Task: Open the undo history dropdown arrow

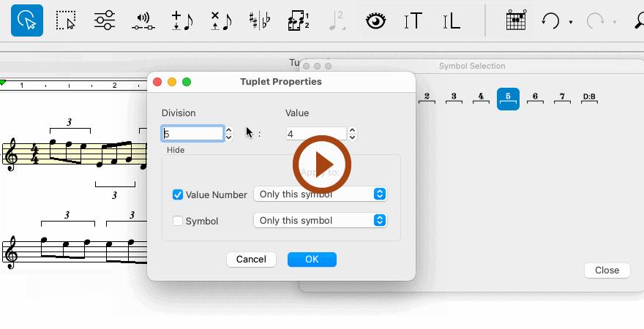Action: pos(571,22)
